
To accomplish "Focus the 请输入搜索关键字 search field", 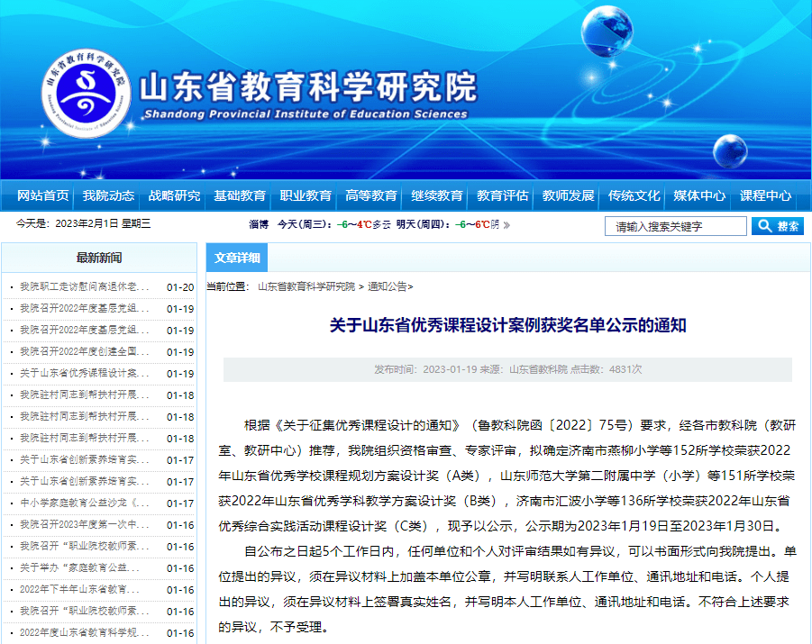I will tap(676, 226).
